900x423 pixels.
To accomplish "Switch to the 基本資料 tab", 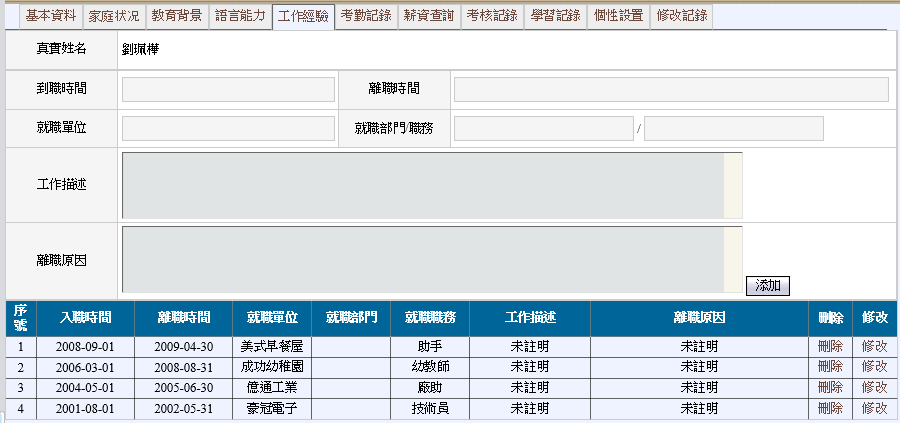I will (x=50, y=16).
